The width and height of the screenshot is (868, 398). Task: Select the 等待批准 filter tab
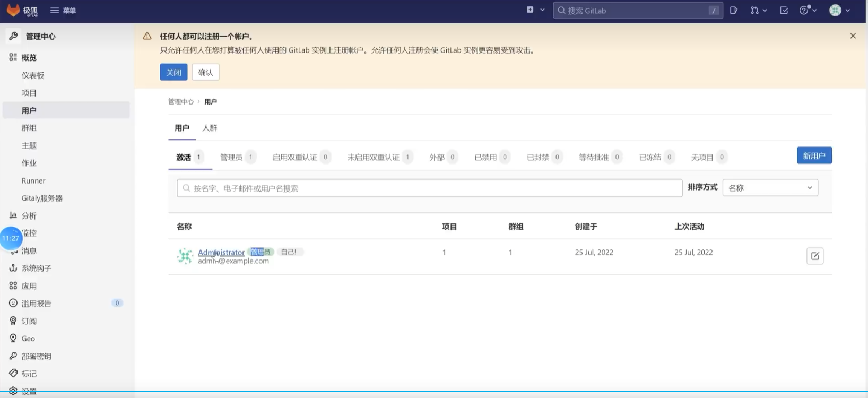click(x=601, y=157)
